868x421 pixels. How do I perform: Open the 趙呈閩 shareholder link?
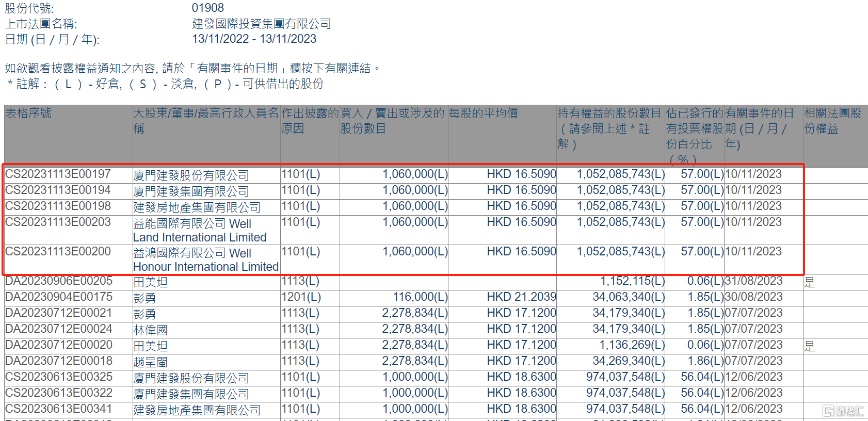tap(150, 362)
